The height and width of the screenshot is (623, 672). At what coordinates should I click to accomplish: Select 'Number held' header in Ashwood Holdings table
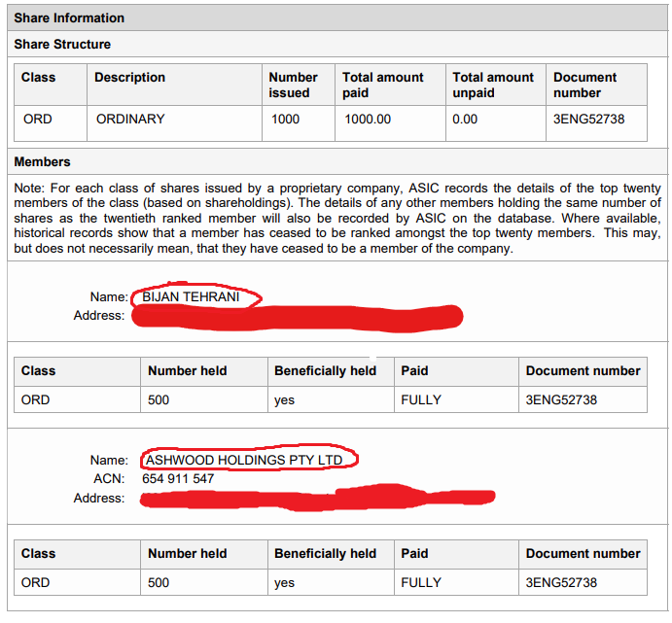coord(188,554)
